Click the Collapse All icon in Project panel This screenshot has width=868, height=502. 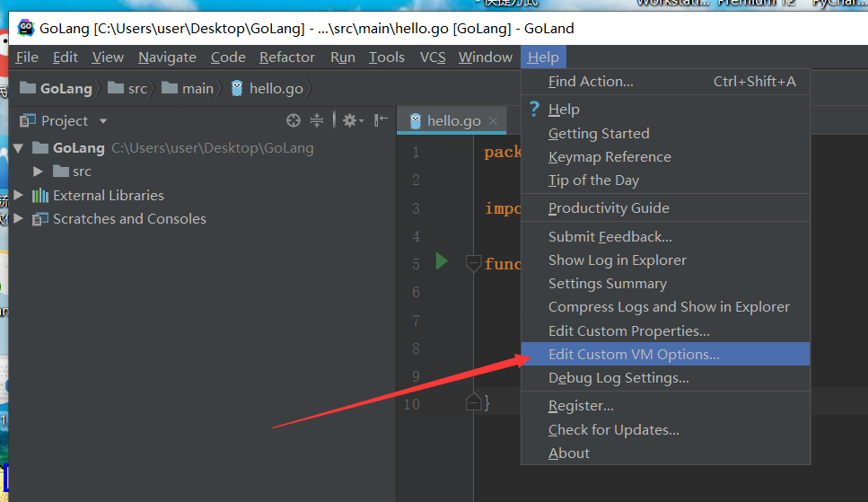[317, 120]
